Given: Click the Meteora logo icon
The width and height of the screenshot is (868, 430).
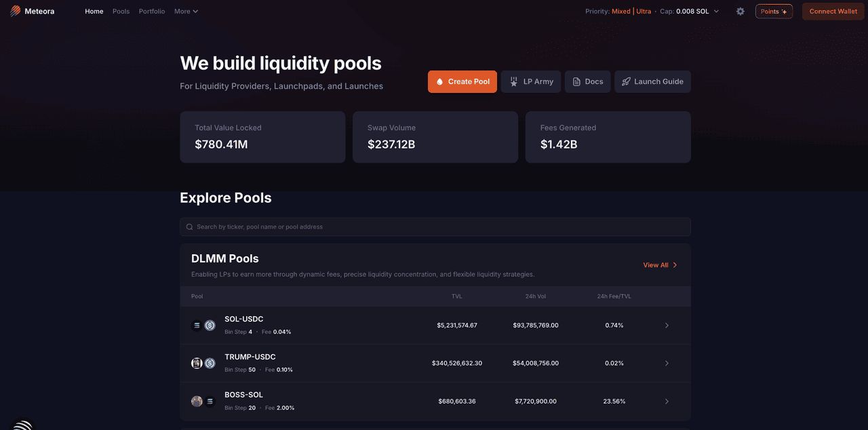Looking at the screenshot, I should 16,11.
